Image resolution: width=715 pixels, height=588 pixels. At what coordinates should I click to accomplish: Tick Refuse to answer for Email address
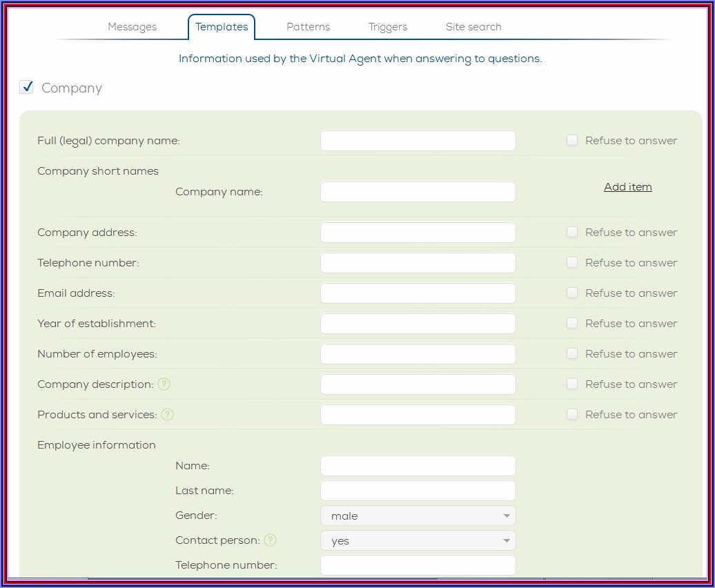pos(572,293)
